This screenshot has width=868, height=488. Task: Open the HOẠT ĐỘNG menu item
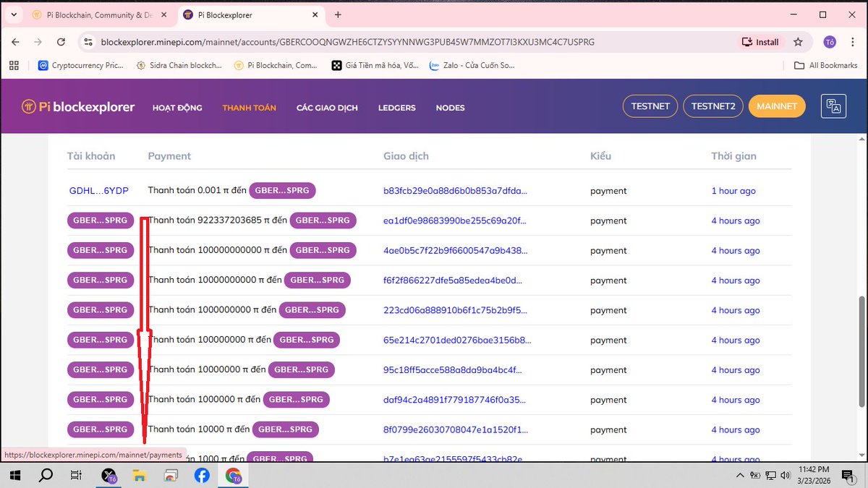click(x=177, y=108)
